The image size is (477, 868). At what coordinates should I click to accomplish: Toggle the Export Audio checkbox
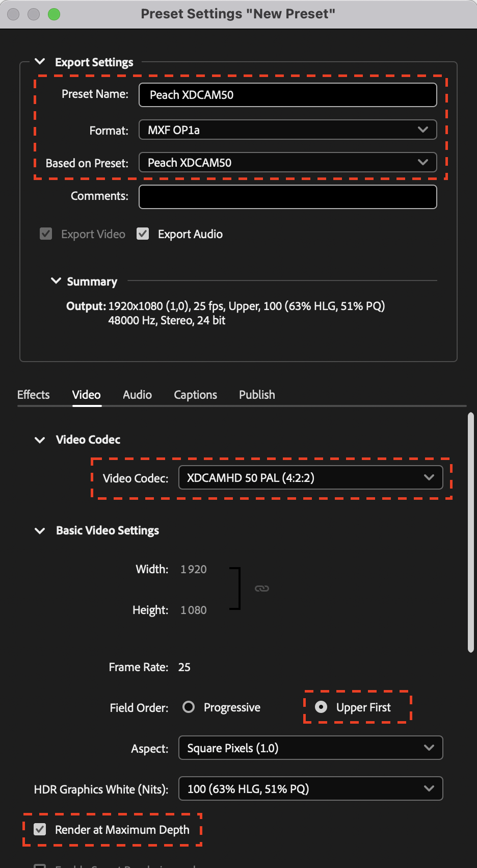point(143,234)
